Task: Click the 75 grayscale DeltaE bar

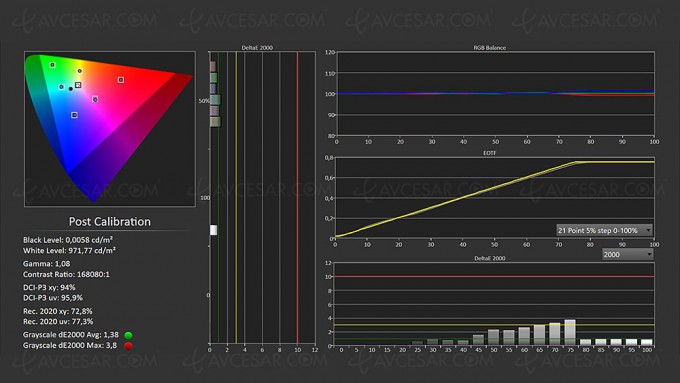Action: 570,333
